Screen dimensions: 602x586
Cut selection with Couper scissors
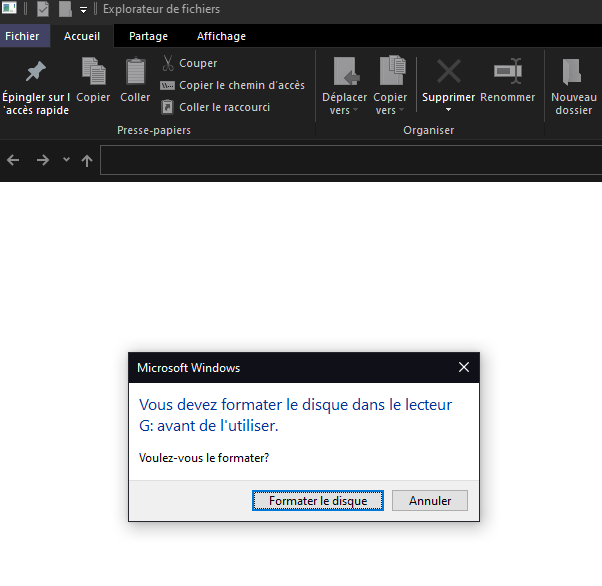point(189,63)
